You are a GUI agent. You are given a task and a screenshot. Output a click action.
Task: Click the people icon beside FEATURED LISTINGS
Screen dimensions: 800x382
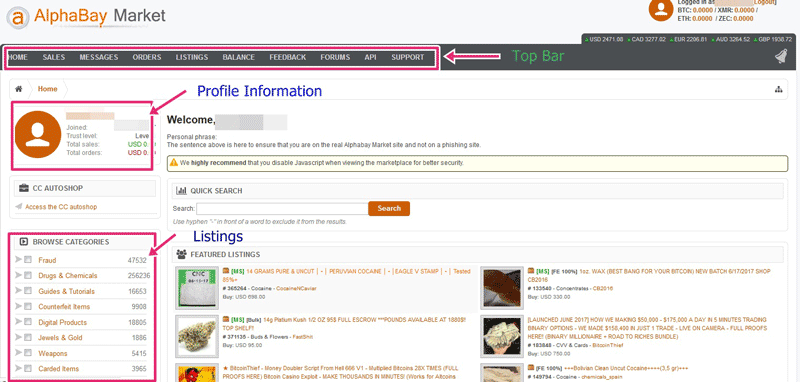pyautogui.click(x=181, y=254)
